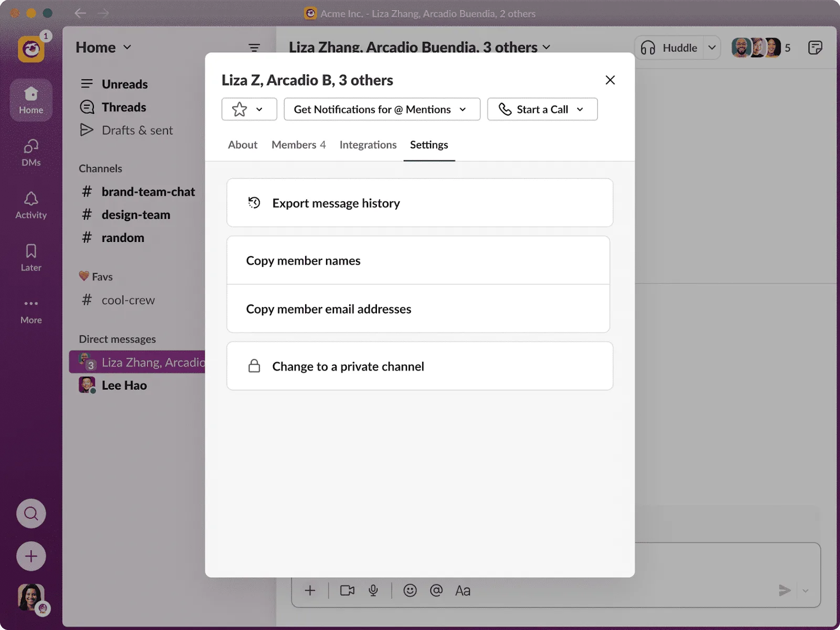Open search with the magnifying glass icon
The height and width of the screenshot is (630, 840).
coord(31,513)
